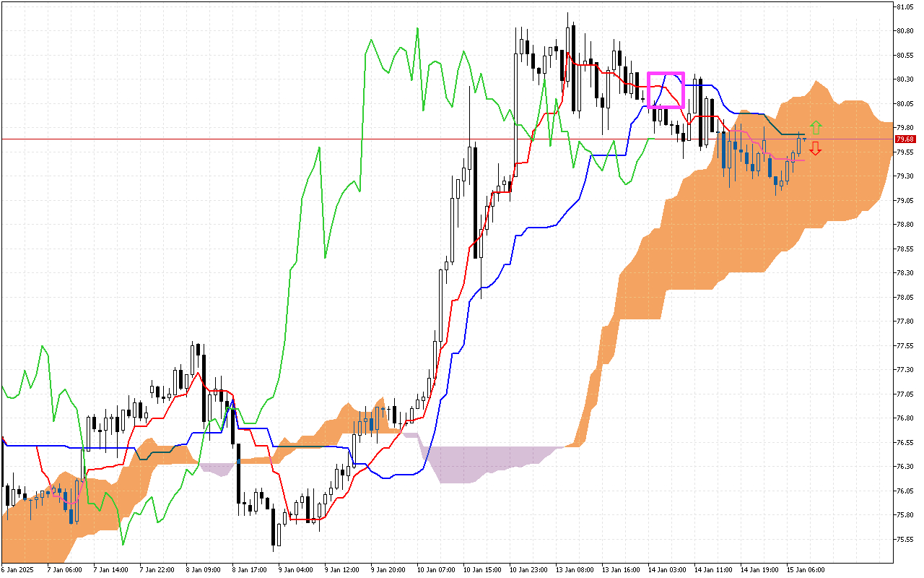Click the 8 Jan 17:00 time label
This screenshot has height=578, width=924.
pyautogui.click(x=251, y=570)
